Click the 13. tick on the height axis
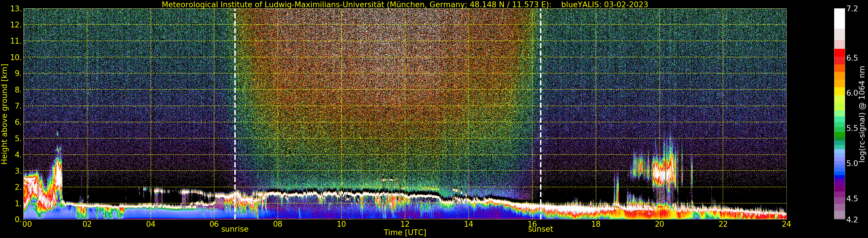The height and width of the screenshot is (238, 868). click(x=16, y=9)
